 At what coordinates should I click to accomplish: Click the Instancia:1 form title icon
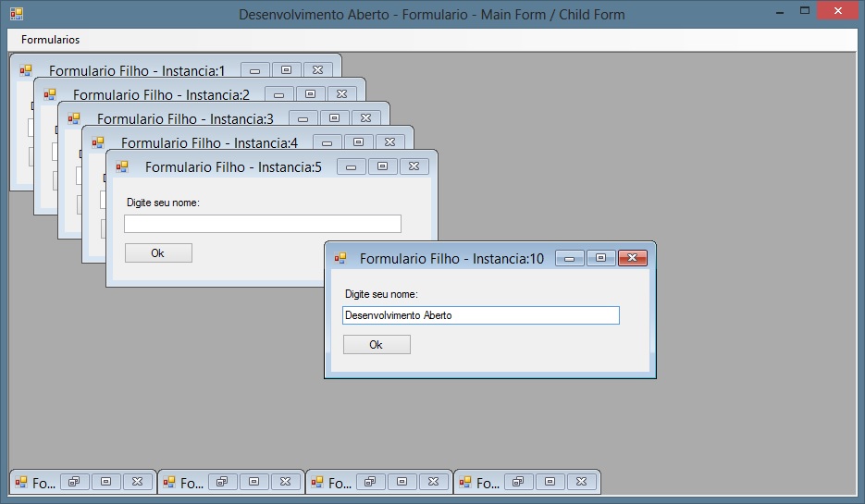tap(26, 70)
